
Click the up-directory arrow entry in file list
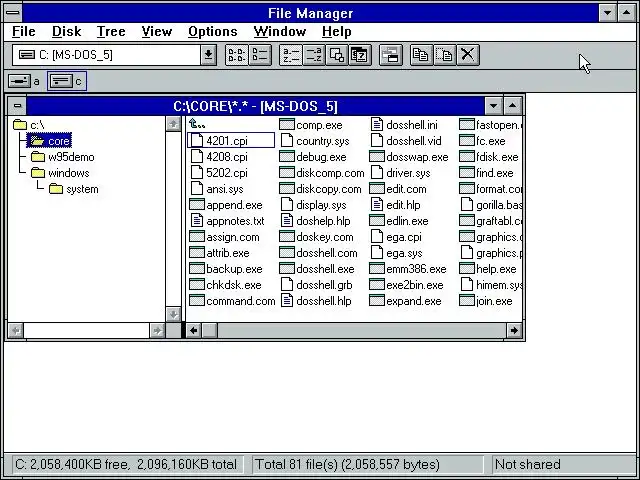[x=197, y=124]
